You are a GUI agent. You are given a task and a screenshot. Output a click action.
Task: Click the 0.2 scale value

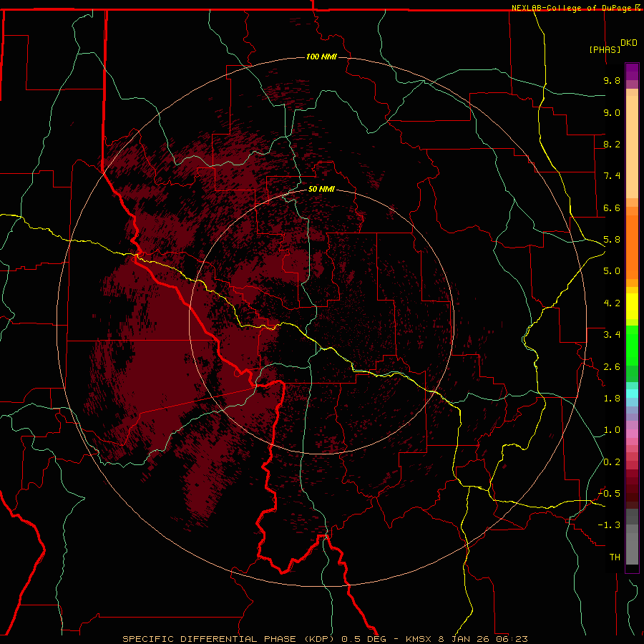[612, 462]
